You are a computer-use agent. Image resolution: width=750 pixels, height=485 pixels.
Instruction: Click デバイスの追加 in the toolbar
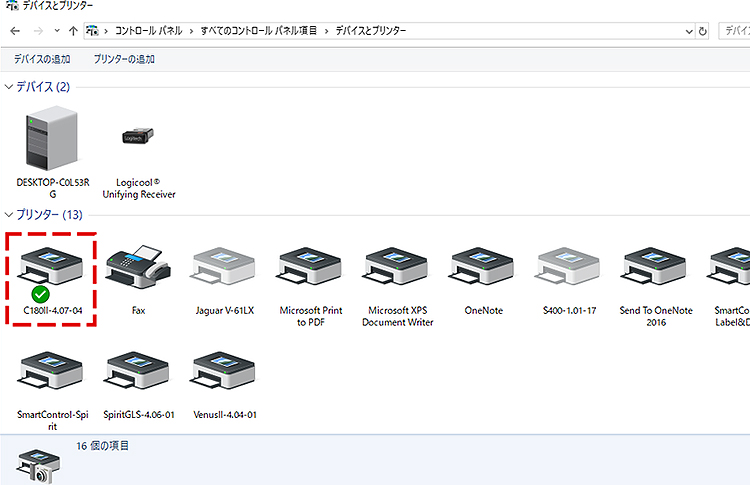pyautogui.click(x=42, y=59)
